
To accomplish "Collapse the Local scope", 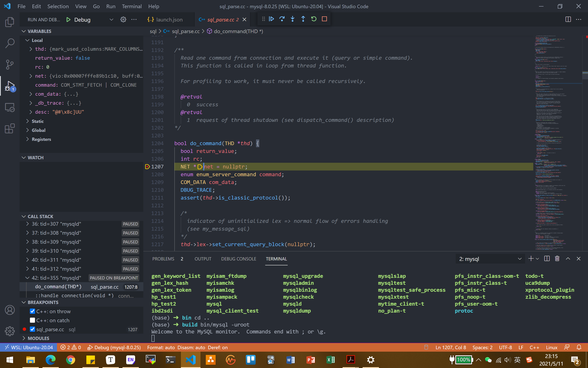I will (x=27, y=40).
